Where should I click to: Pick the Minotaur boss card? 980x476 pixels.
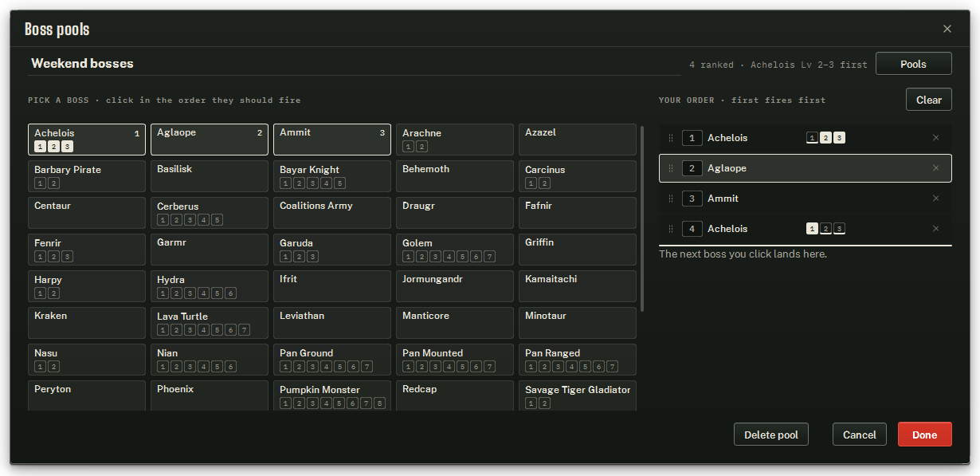point(578,323)
